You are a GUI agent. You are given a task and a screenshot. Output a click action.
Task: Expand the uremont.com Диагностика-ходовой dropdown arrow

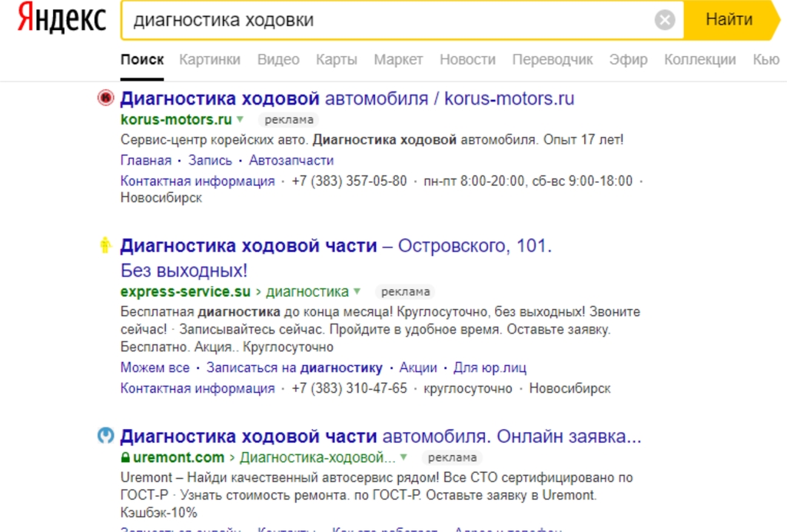[x=403, y=457]
